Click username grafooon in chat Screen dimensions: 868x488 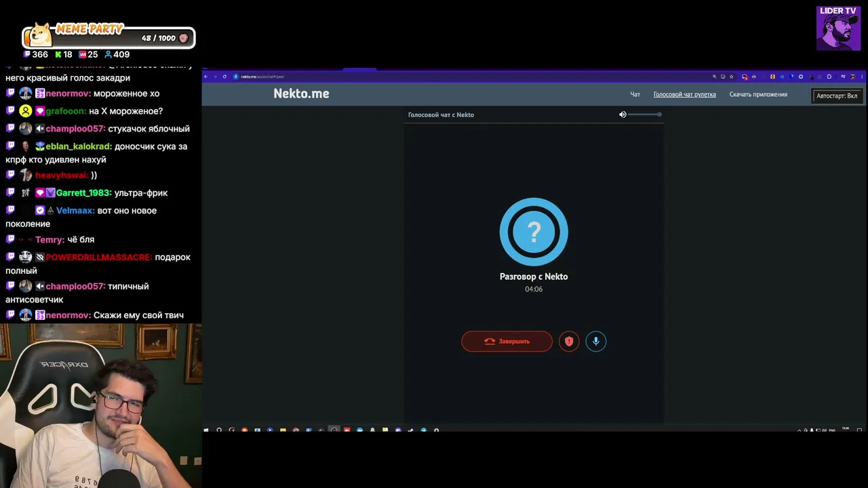click(66, 111)
